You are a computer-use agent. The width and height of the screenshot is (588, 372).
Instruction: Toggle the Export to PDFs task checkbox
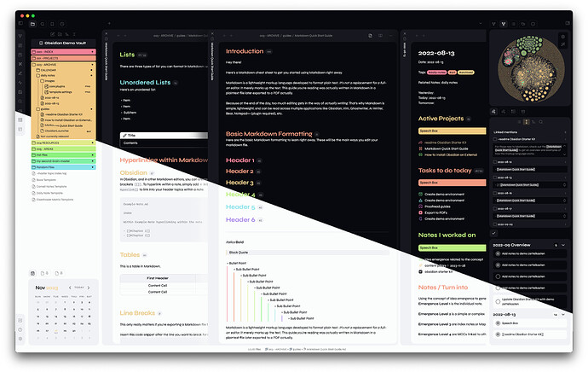(x=420, y=212)
